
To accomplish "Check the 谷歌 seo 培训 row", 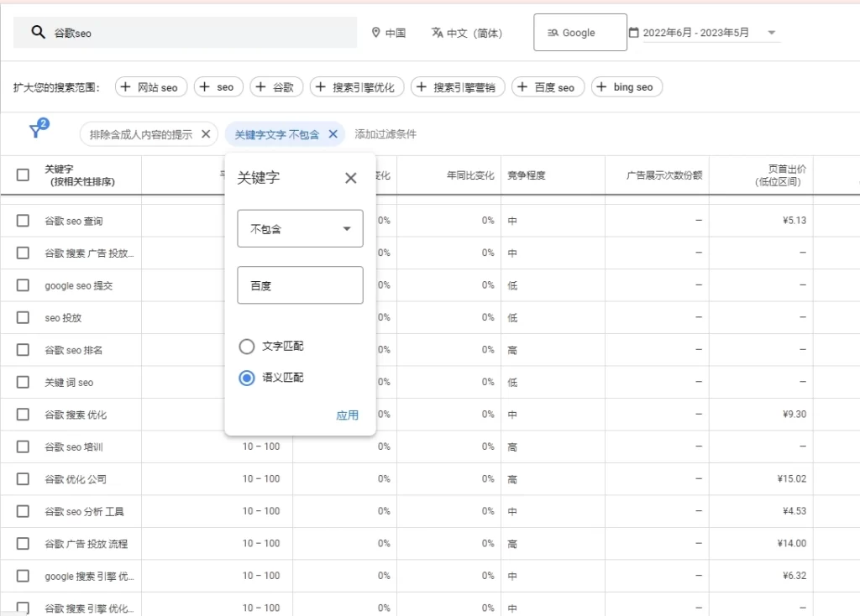I will [23, 446].
